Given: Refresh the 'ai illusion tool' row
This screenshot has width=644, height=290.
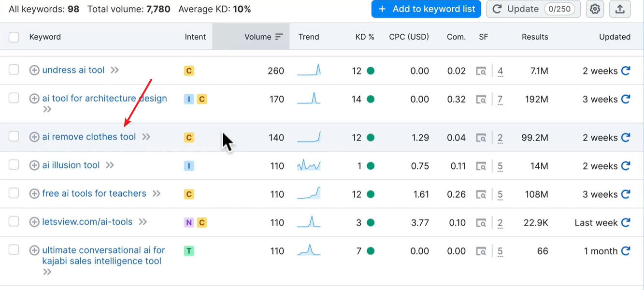Looking at the screenshot, I should [x=626, y=166].
